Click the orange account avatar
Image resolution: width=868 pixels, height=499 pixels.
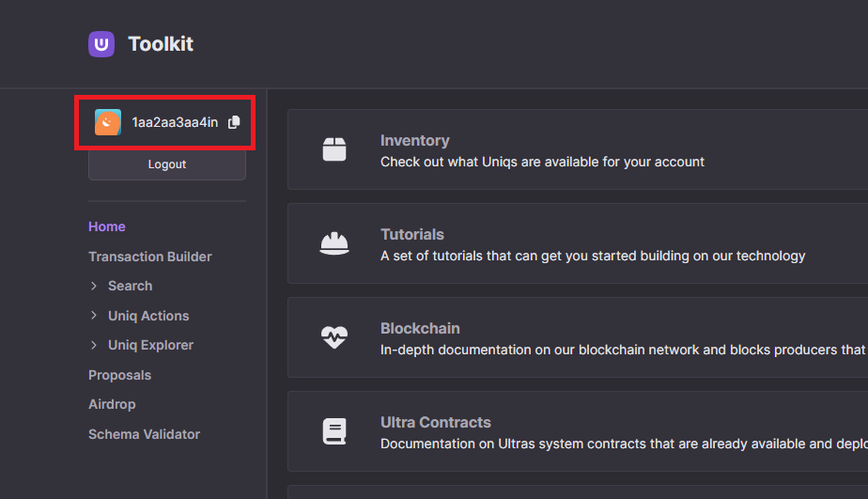point(108,122)
